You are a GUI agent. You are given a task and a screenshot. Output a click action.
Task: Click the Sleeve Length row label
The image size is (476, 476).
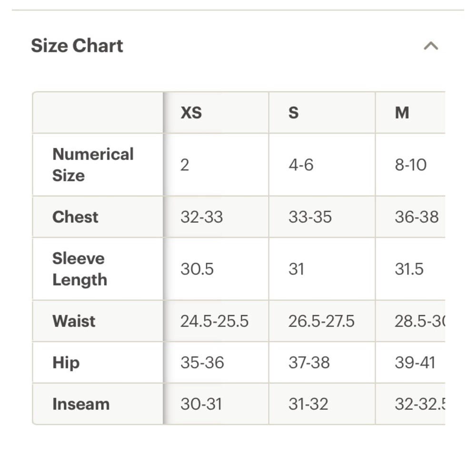tap(79, 269)
